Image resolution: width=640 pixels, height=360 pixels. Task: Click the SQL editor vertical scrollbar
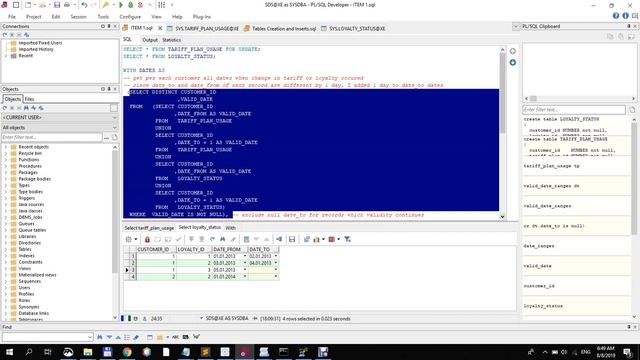tap(502, 133)
